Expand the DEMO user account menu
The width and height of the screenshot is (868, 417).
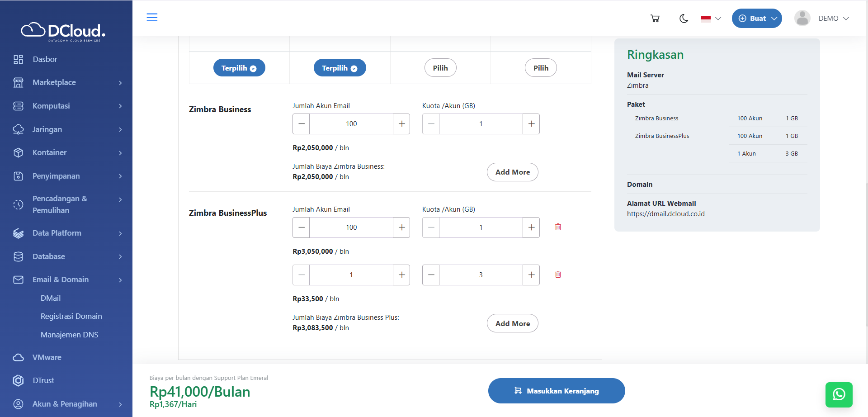pos(822,19)
